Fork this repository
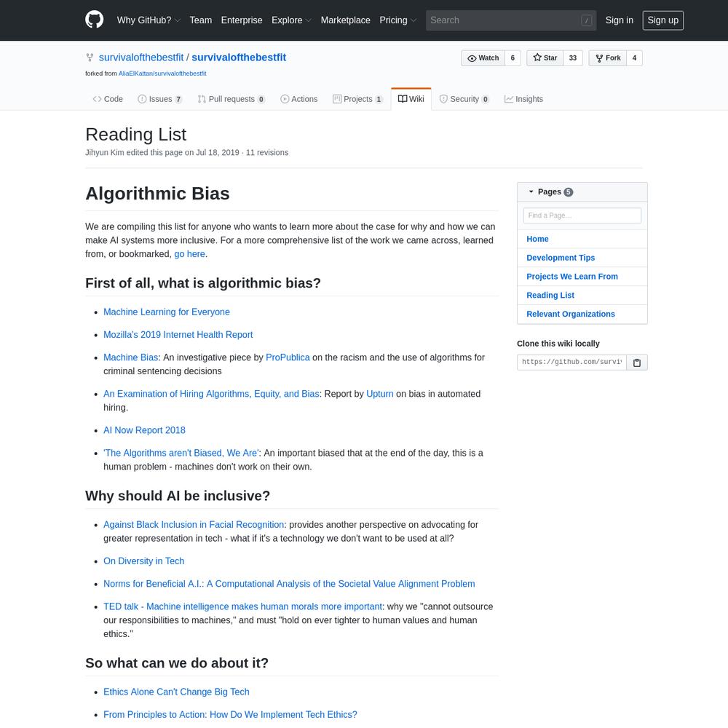 pos(608,58)
